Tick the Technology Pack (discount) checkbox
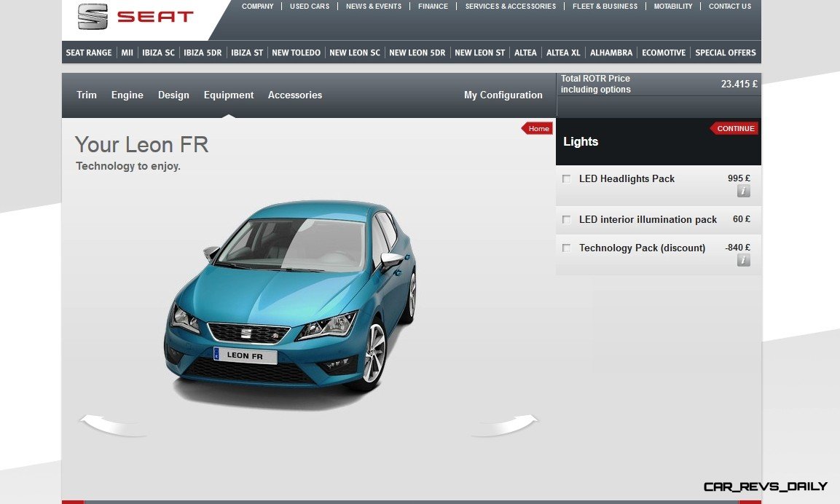Image resolution: width=840 pixels, height=504 pixels. pyautogui.click(x=566, y=248)
